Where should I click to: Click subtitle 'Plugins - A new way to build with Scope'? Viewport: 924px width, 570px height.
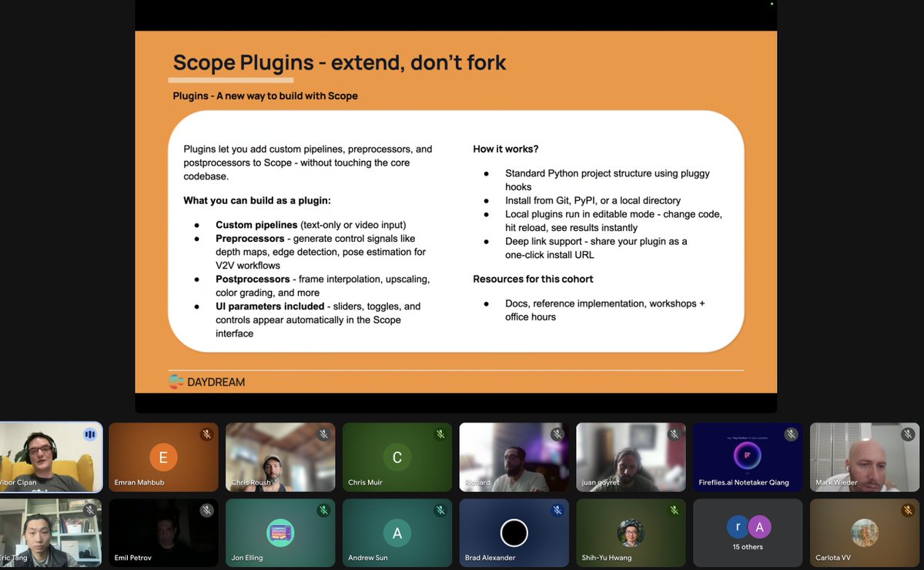click(266, 96)
